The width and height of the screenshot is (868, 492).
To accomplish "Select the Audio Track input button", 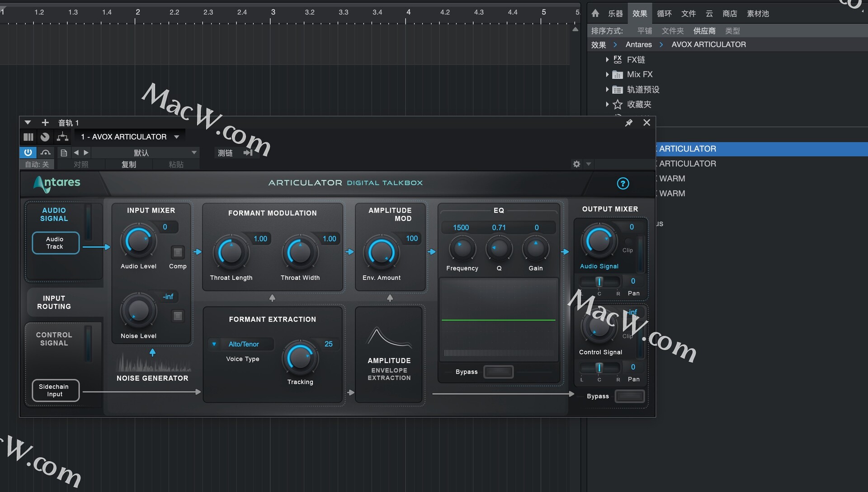I will click(x=55, y=243).
